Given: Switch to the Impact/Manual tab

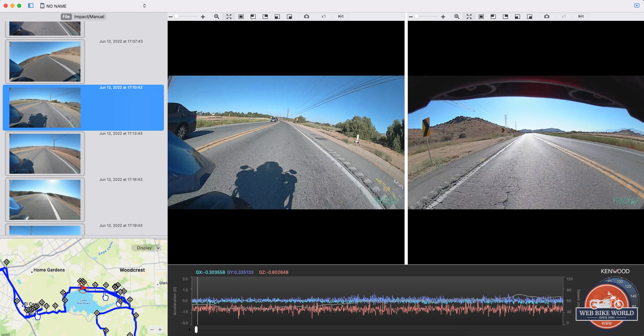Looking at the screenshot, I should click(89, 16).
